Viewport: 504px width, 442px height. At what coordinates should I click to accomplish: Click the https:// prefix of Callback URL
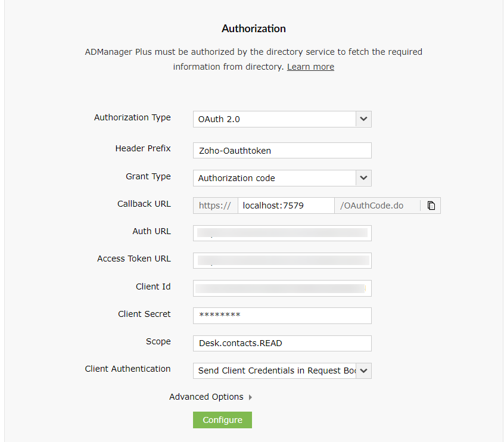215,206
